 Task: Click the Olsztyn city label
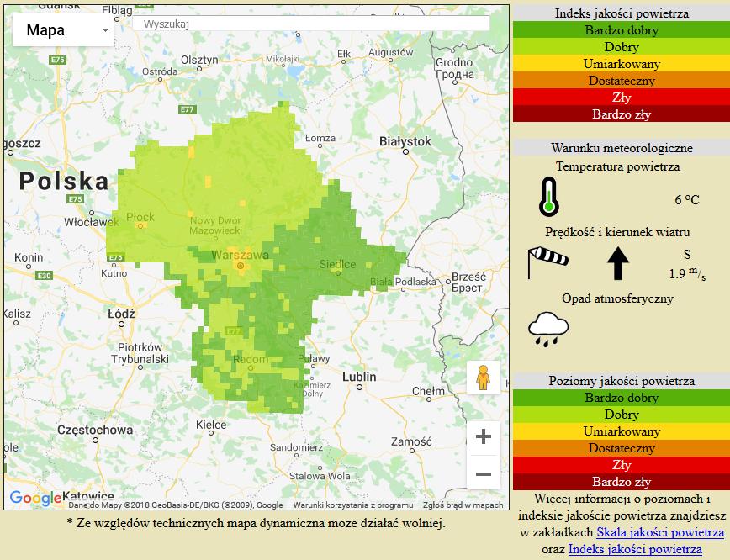click(199, 60)
